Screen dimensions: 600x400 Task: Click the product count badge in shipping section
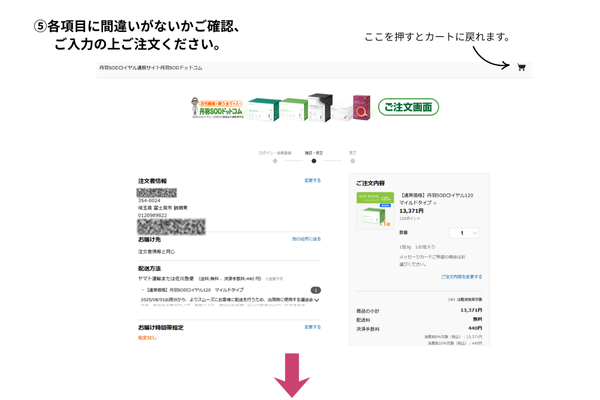point(316,289)
